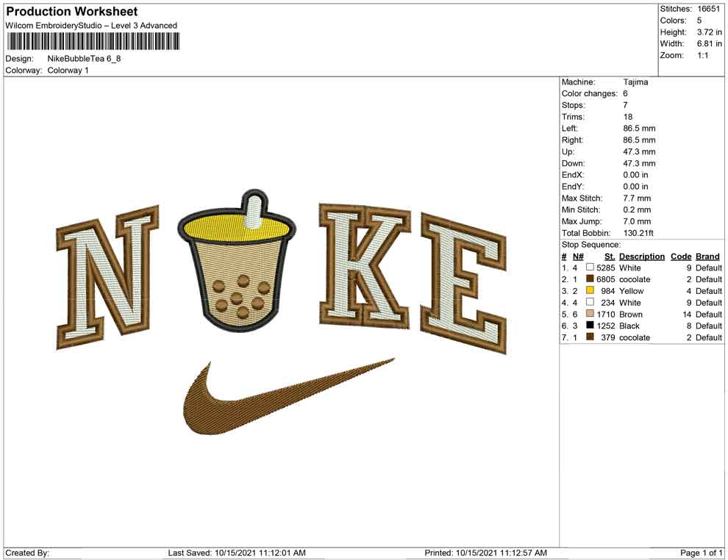
Task: Select the Yellow color swatch in Stop Sequence
Action: point(590,291)
